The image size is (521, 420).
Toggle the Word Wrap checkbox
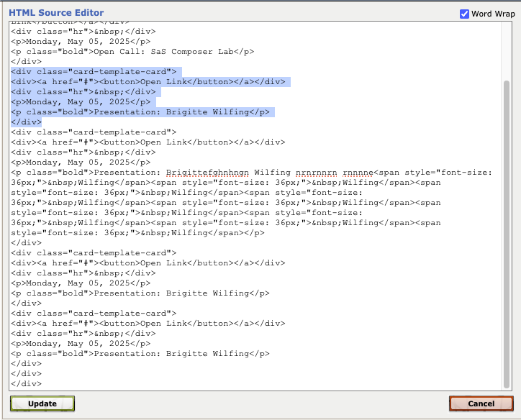click(x=464, y=14)
